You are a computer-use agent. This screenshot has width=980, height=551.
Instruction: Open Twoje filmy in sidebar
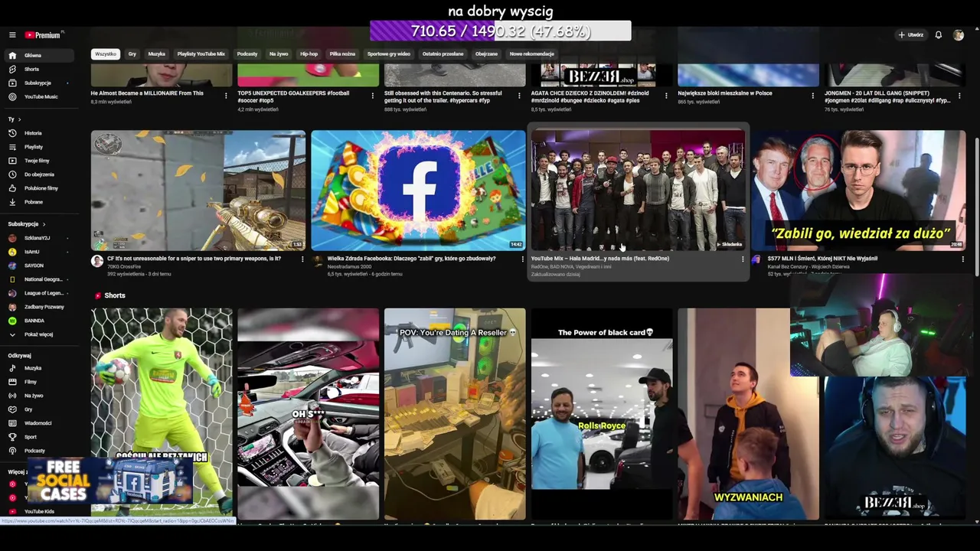(38, 161)
